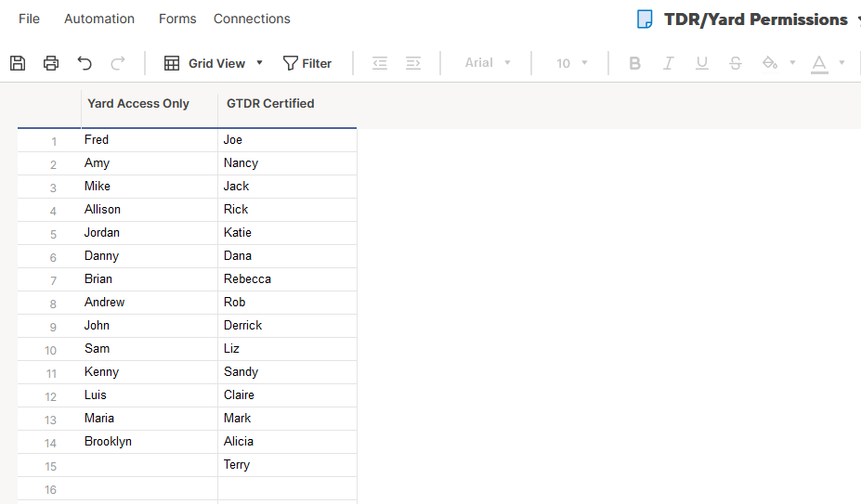Select the cell containing Rob
This screenshot has width=861, height=504.
[287, 303]
